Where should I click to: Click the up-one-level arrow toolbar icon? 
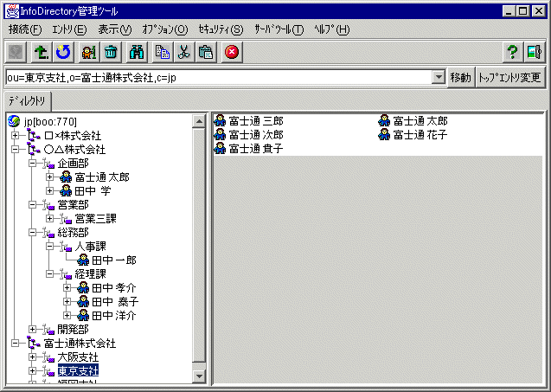(x=42, y=53)
